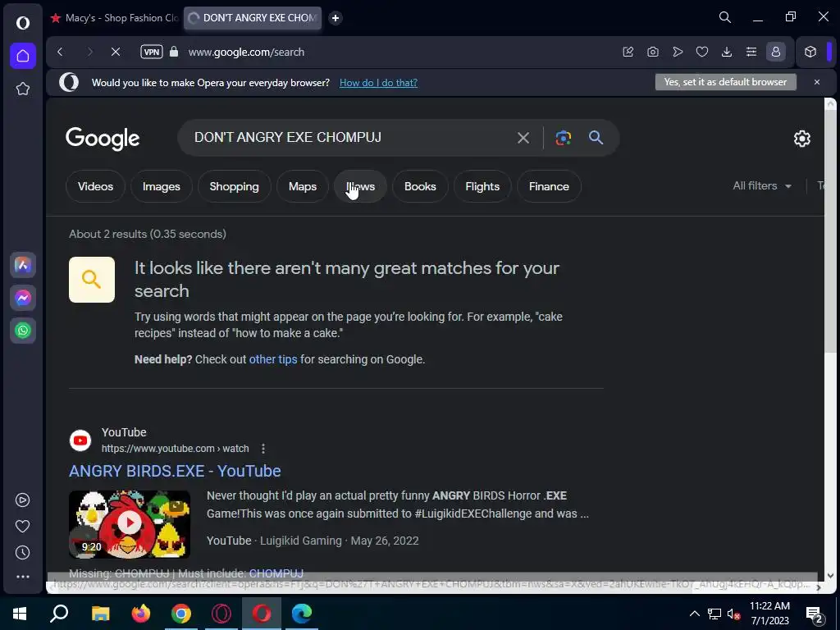This screenshot has width=840, height=630.
Task: Open ANGRY BIRDS.EXE - YouTube result
Action: [175, 471]
